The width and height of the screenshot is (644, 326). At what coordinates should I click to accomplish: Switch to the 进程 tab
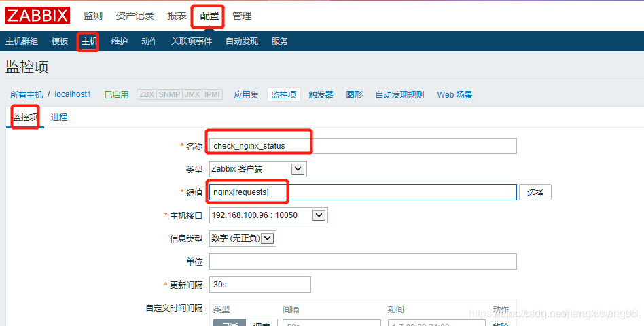(x=59, y=117)
